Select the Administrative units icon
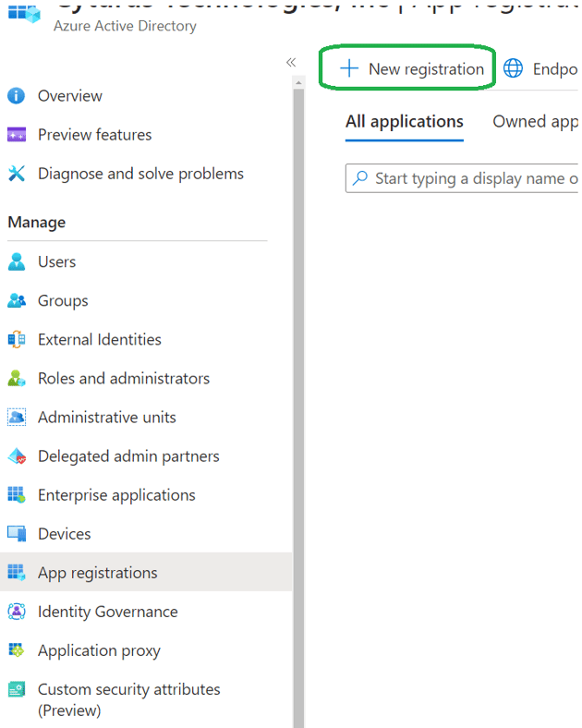 click(x=17, y=418)
